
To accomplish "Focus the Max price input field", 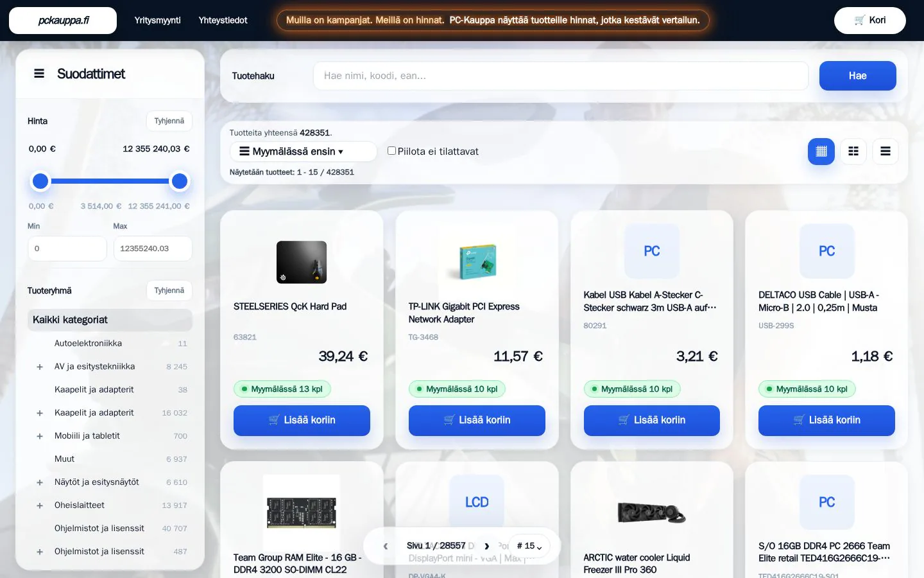I will 153,249.
